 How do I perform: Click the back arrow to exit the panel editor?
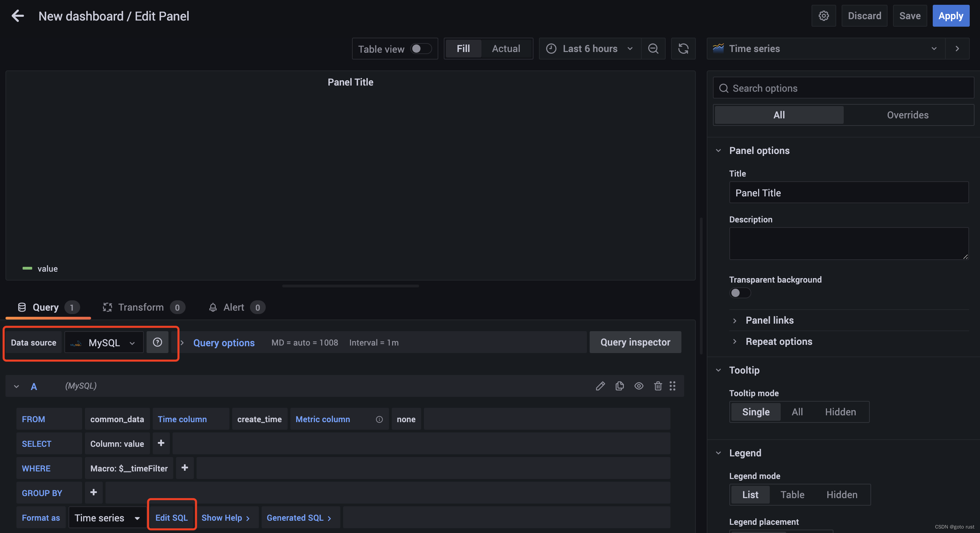[17, 16]
